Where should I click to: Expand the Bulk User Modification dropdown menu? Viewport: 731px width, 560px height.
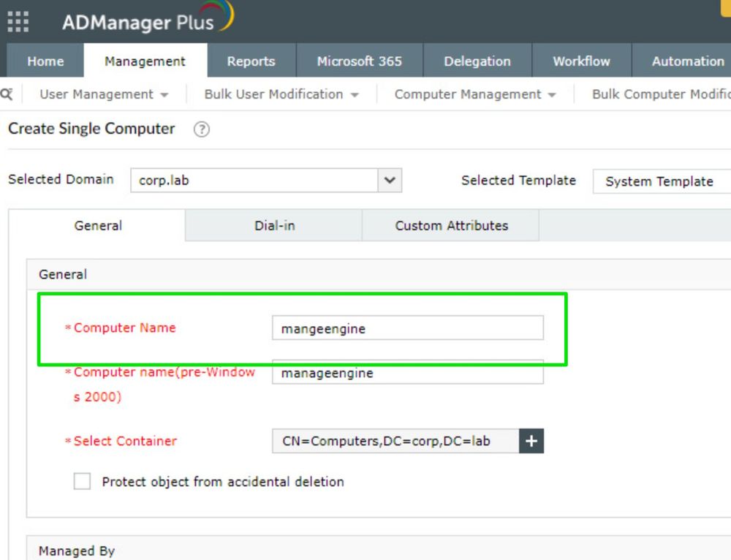(x=281, y=94)
